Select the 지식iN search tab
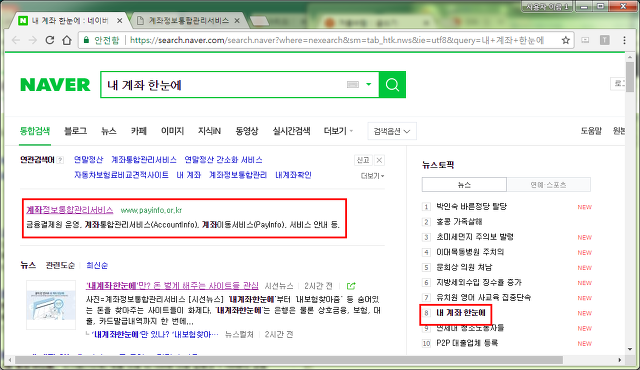Viewport: 640px width, 370px height. [x=209, y=131]
